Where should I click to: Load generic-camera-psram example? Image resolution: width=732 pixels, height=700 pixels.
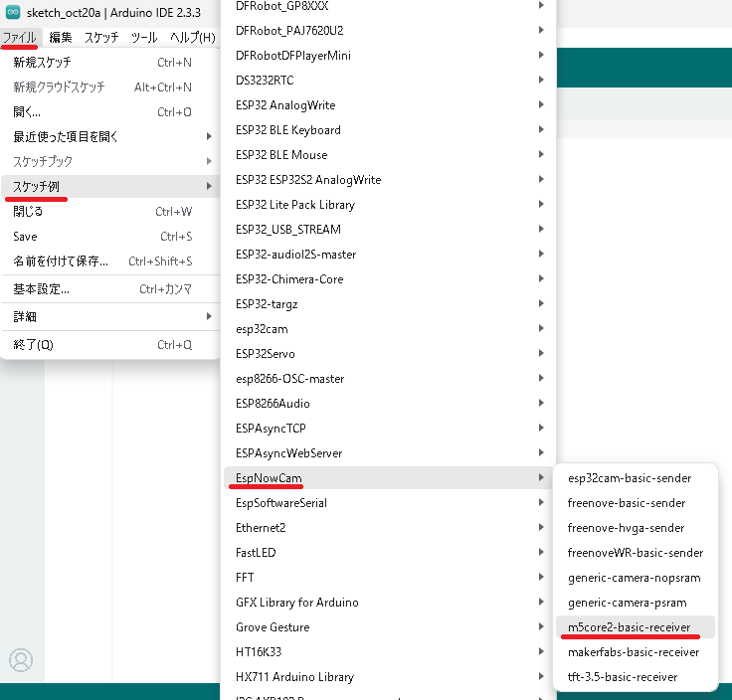point(636,602)
